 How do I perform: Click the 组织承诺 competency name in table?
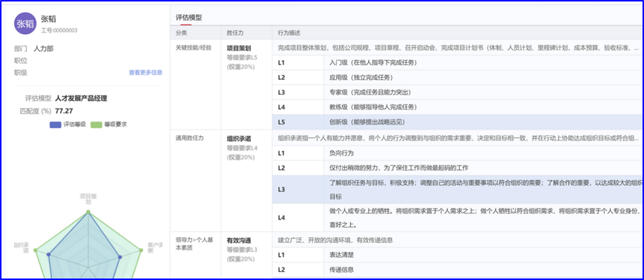239,139
